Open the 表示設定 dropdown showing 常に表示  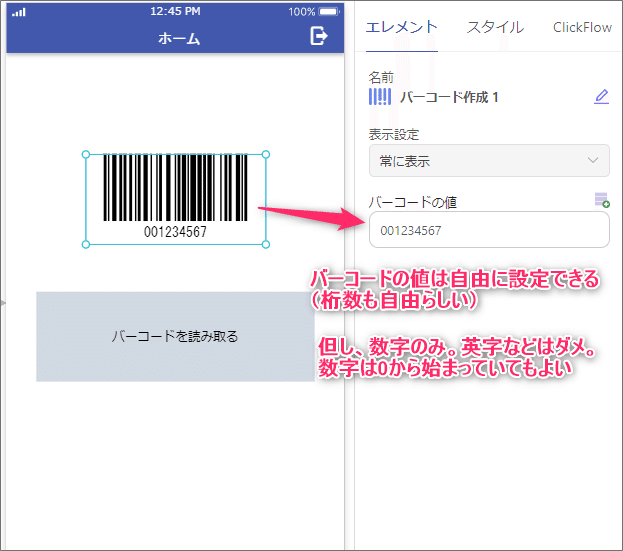(489, 160)
